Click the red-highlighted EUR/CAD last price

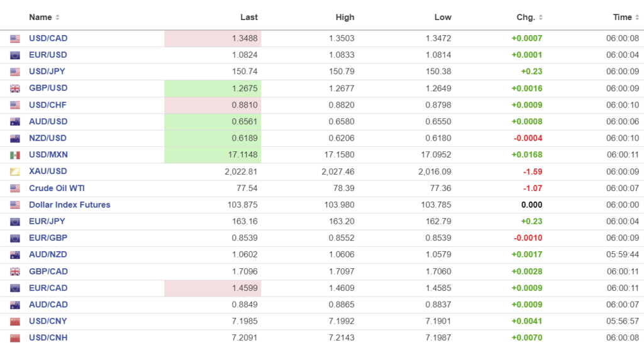pyautogui.click(x=245, y=288)
